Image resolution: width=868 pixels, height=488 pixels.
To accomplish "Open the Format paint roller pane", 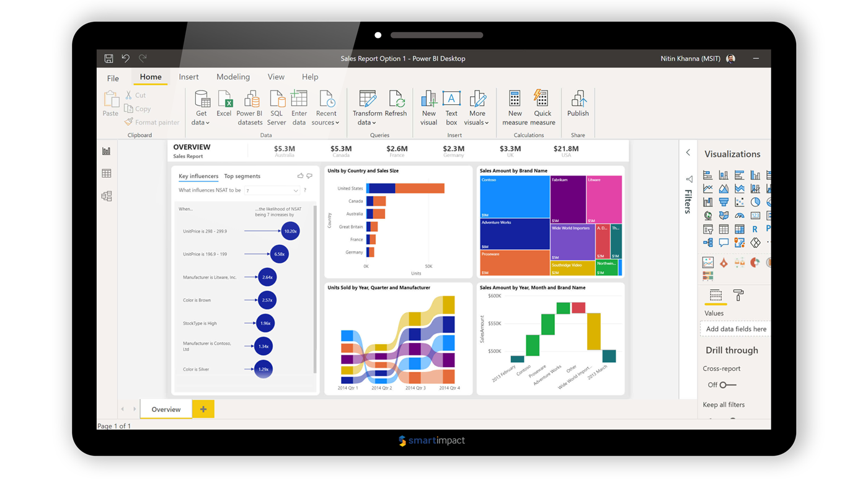I will click(x=738, y=295).
